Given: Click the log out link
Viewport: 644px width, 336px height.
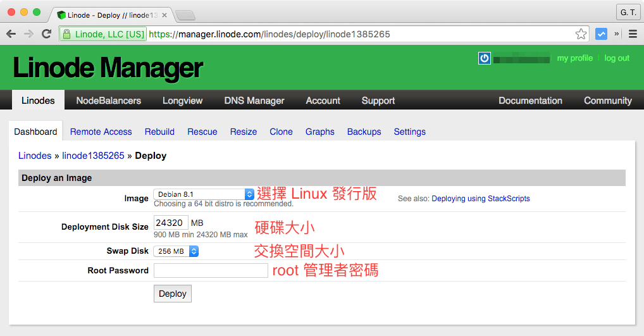Looking at the screenshot, I should (x=617, y=58).
